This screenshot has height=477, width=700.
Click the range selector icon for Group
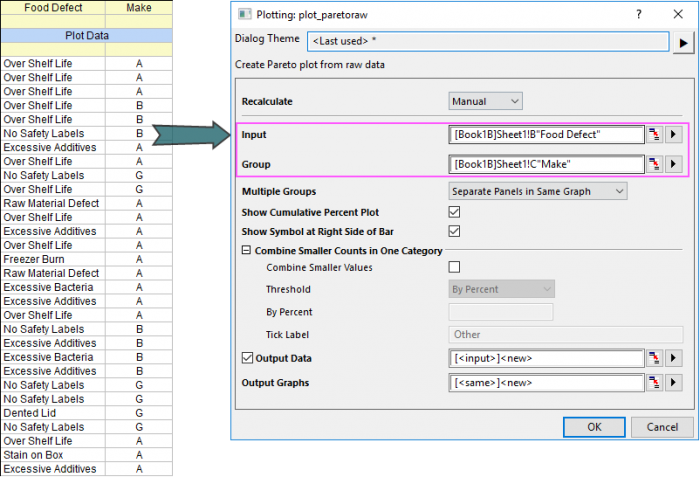pos(655,165)
